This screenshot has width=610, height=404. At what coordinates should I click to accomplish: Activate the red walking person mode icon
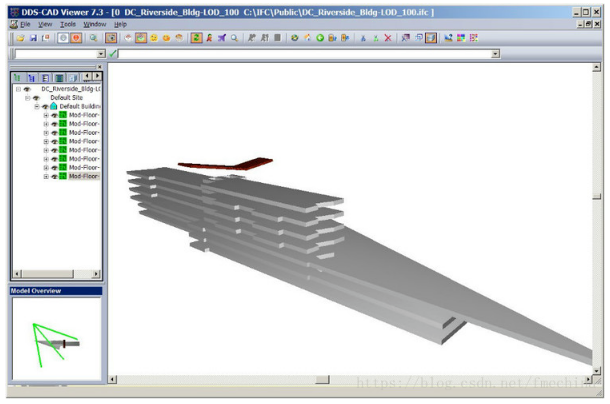(x=209, y=38)
